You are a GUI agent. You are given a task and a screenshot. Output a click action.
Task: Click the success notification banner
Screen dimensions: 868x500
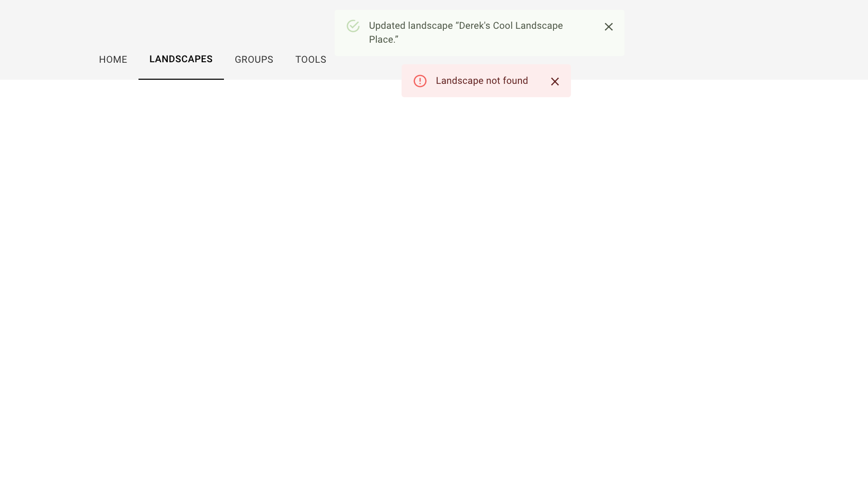pyautogui.click(x=479, y=32)
